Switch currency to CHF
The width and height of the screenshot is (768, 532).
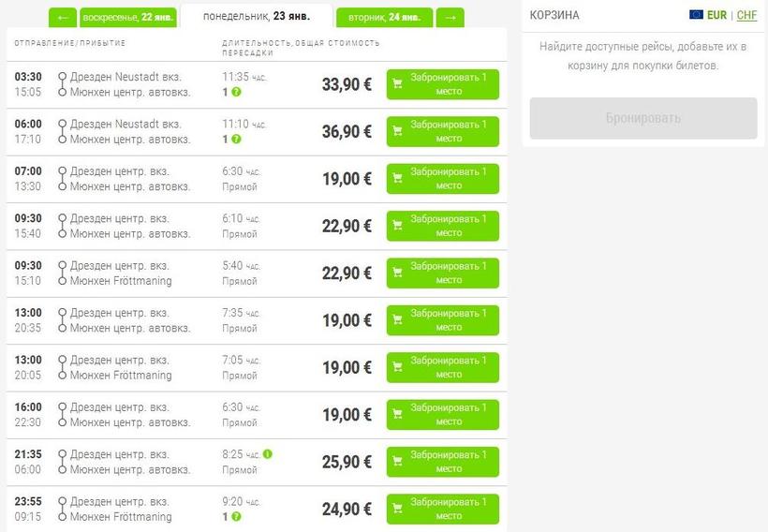(x=746, y=15)
